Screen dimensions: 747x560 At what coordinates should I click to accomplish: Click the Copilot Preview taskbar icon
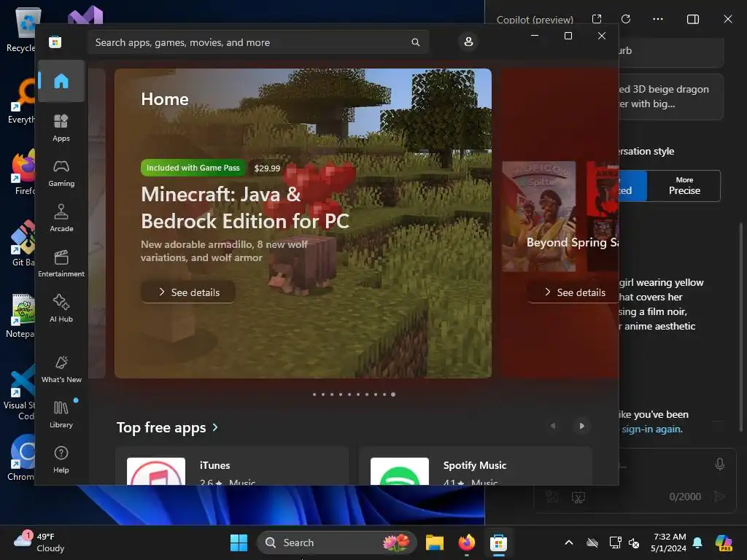724,542
